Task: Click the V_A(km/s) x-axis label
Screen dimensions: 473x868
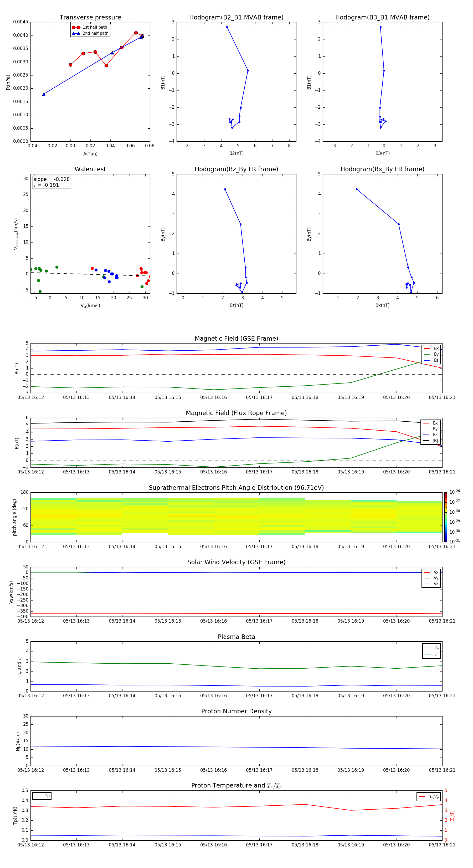Action: [90, 306]
